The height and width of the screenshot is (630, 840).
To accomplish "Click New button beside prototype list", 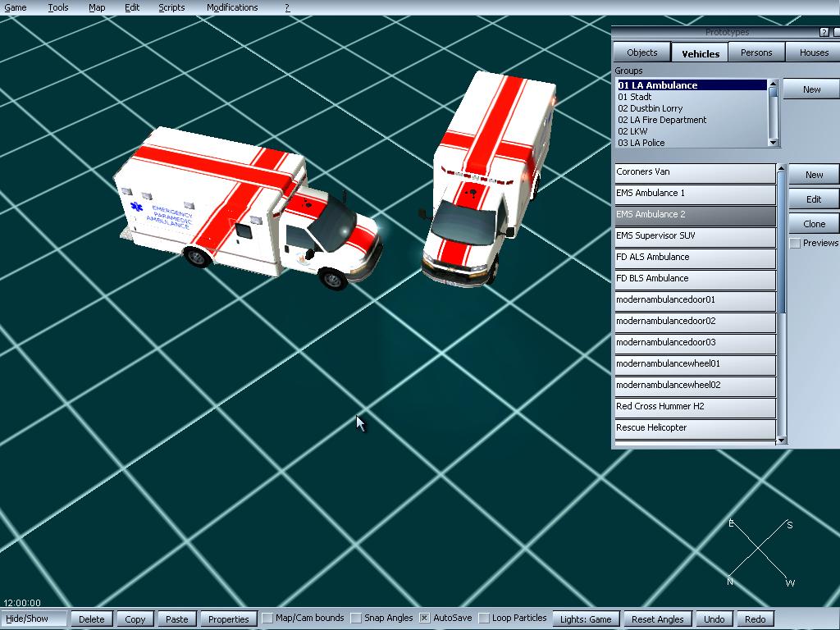I will click(x=814, y=175).
